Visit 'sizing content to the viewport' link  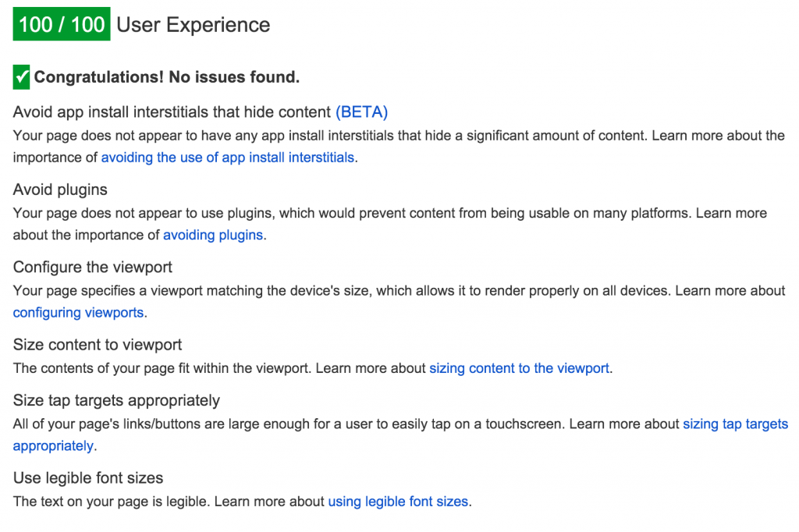[519, 368]
